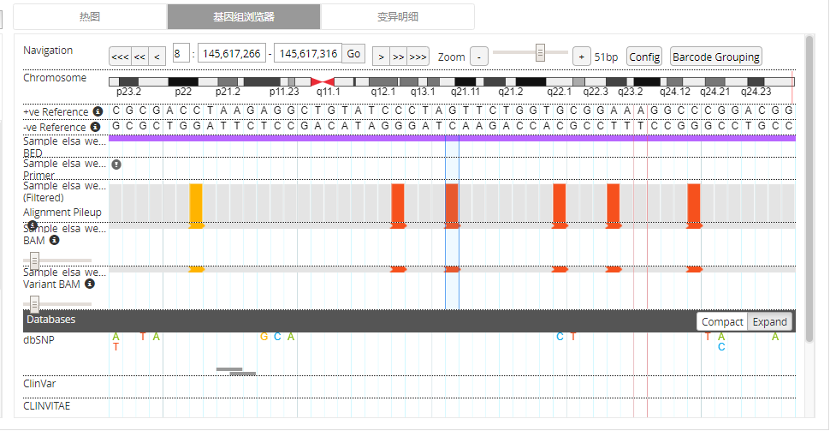
Task: Click the red centromere marker on chromosome ideogram
Action: point(322,81)
